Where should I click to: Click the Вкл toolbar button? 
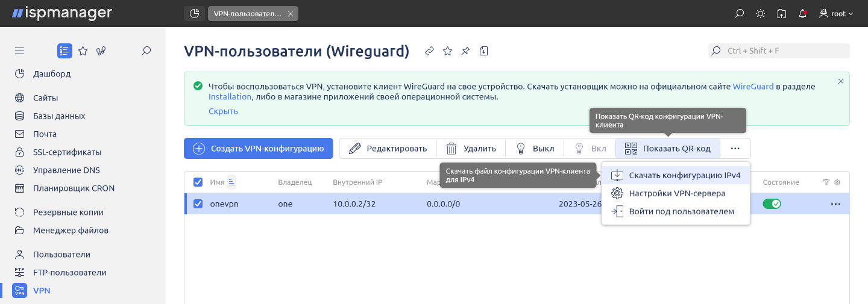coord(590,148)
